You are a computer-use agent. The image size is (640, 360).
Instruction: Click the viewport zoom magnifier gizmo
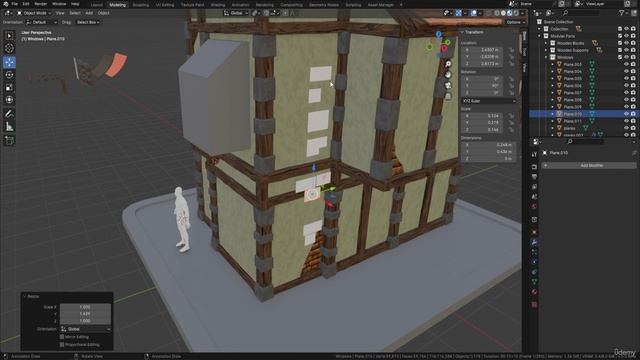448,64
